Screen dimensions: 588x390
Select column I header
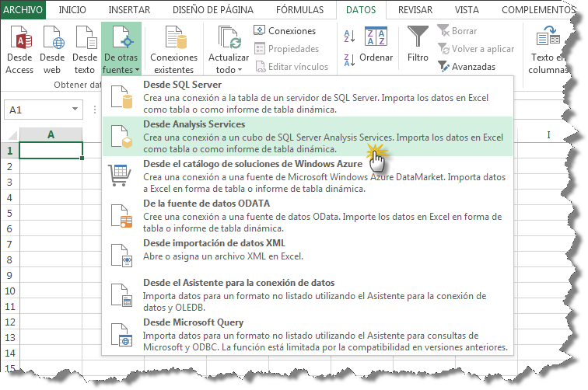point(548,134)
